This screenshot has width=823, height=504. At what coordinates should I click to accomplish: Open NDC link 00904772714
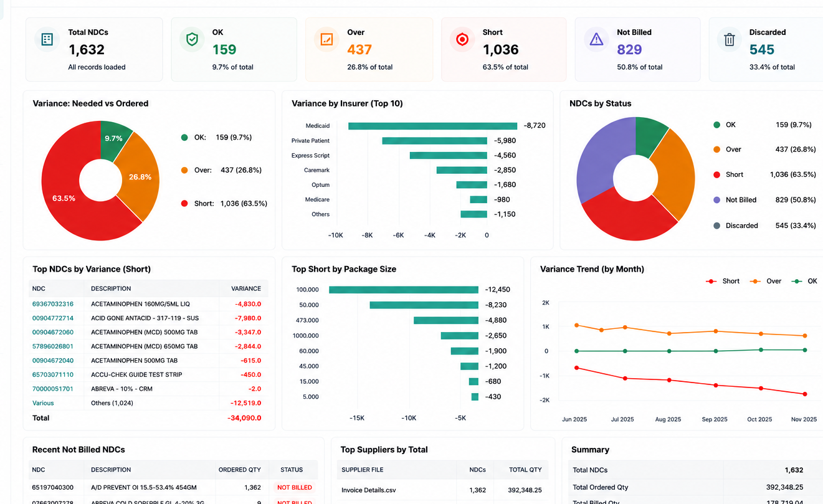pyautogui.click(x=53, y=318)
